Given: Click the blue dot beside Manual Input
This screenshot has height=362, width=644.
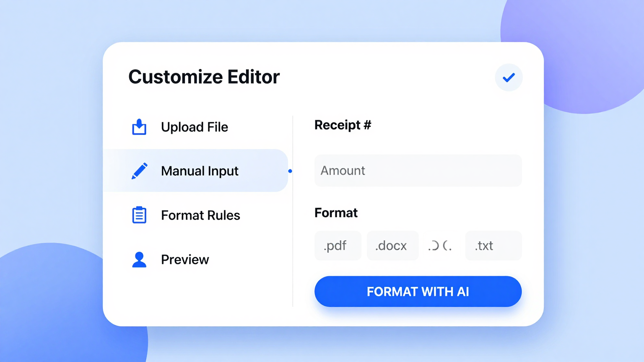Looking at the screenshot, I should (x=290, y=171).
